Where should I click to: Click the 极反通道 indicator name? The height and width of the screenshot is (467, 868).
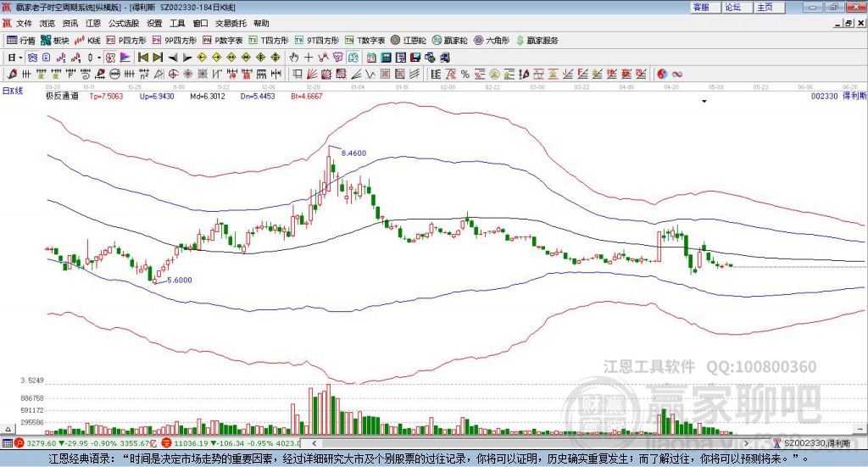(62, 97)
